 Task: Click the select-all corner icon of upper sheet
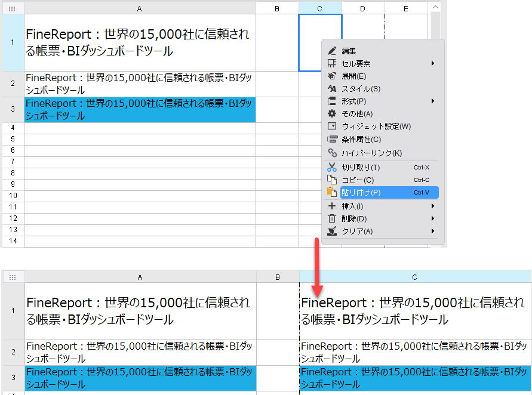tap(12, 9)
